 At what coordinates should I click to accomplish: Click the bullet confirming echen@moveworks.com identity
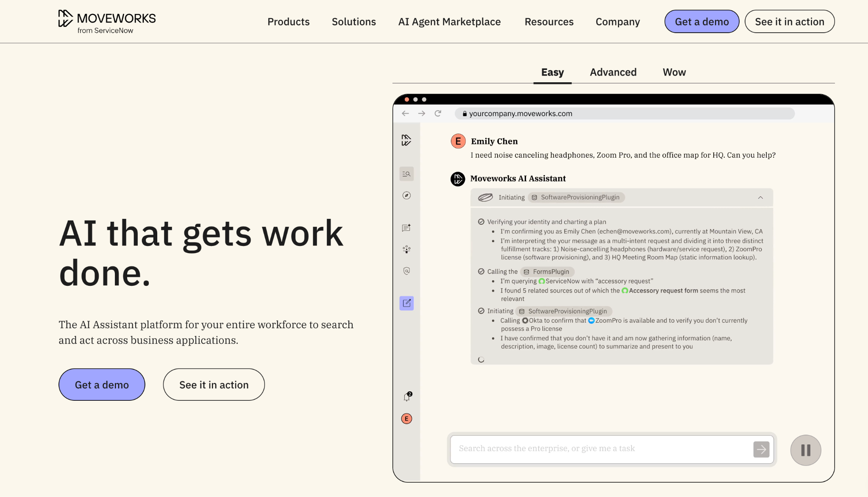pos(632,232)
